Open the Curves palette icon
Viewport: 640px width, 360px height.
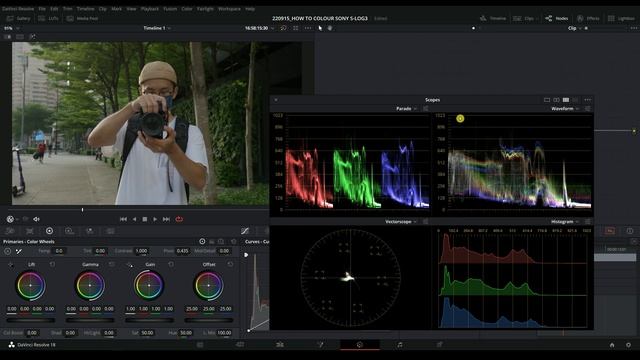[244, 231]
